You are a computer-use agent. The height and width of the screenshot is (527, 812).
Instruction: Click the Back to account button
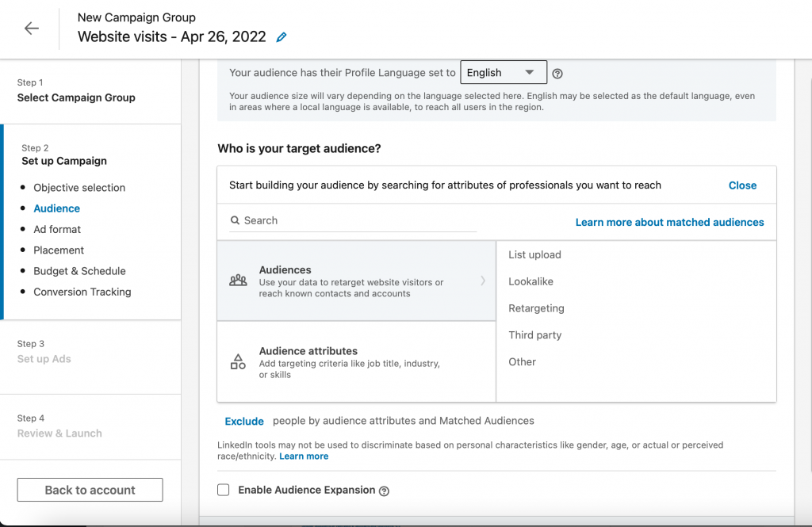90,490
